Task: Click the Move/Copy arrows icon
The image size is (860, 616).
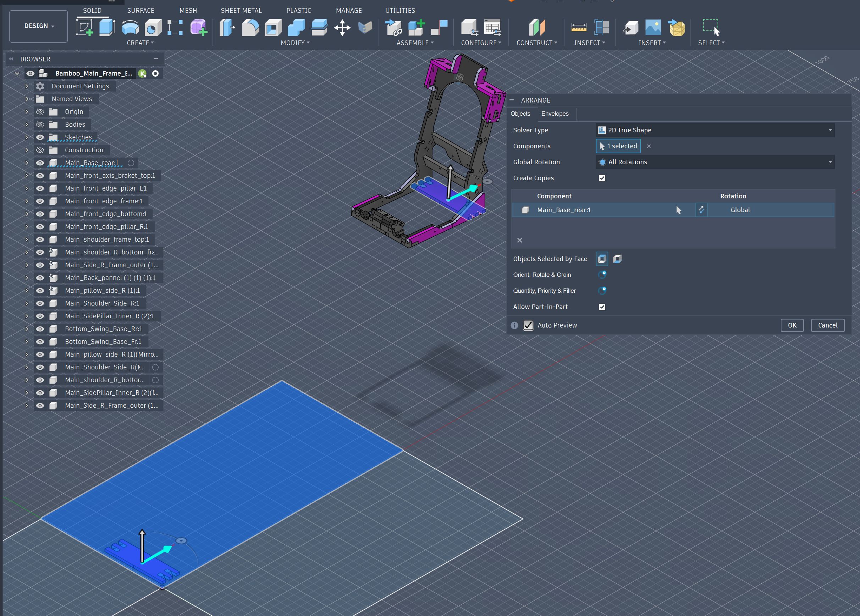Action: [x=342, y=27]
